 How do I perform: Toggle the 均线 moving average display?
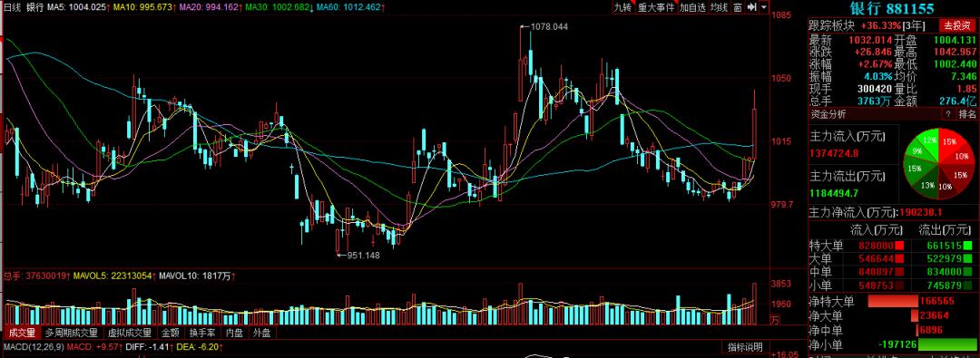pos(720,7)
